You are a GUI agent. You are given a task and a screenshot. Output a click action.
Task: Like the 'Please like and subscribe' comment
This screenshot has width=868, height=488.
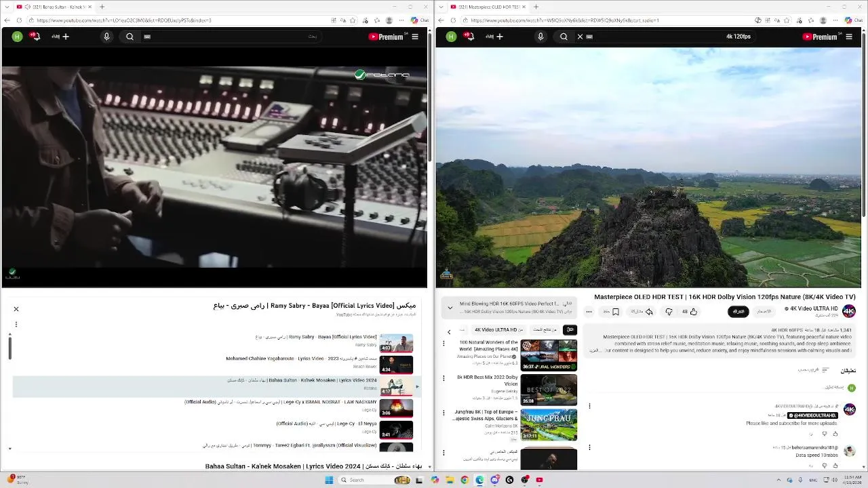click(835, 434)
